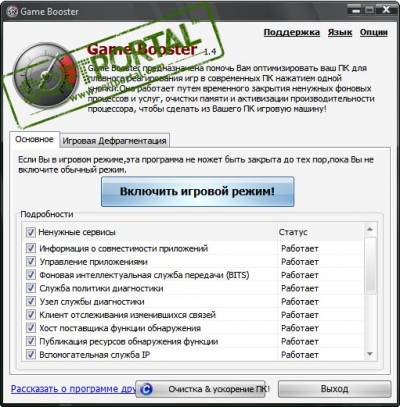Uncheck Вспомогательная служба IP checkbox
The width and height of the screenshot is (400, 407).
[x=31, y=354]
